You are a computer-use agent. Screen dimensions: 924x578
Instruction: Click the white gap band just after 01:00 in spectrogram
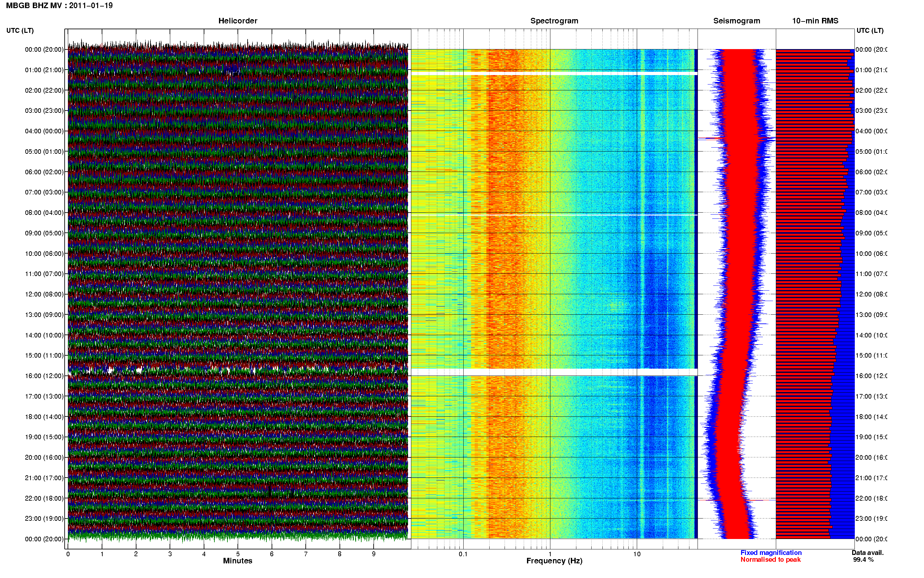coord(554,73)
